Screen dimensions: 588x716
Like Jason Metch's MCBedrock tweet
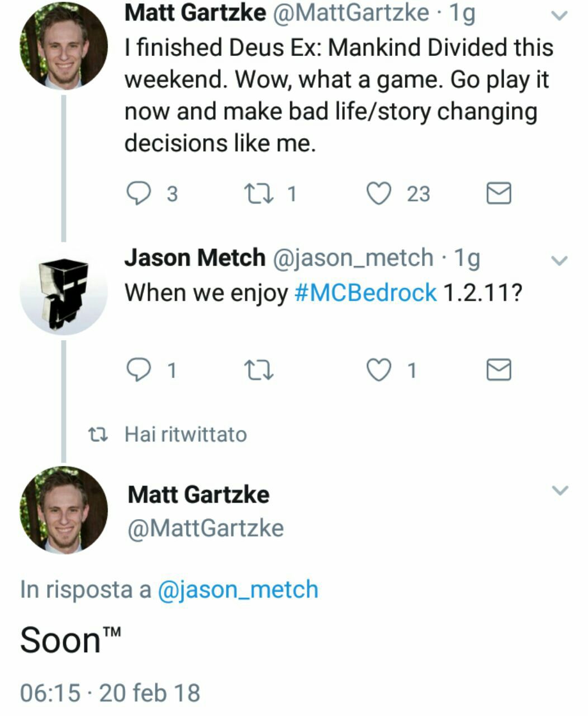point(379,370)
